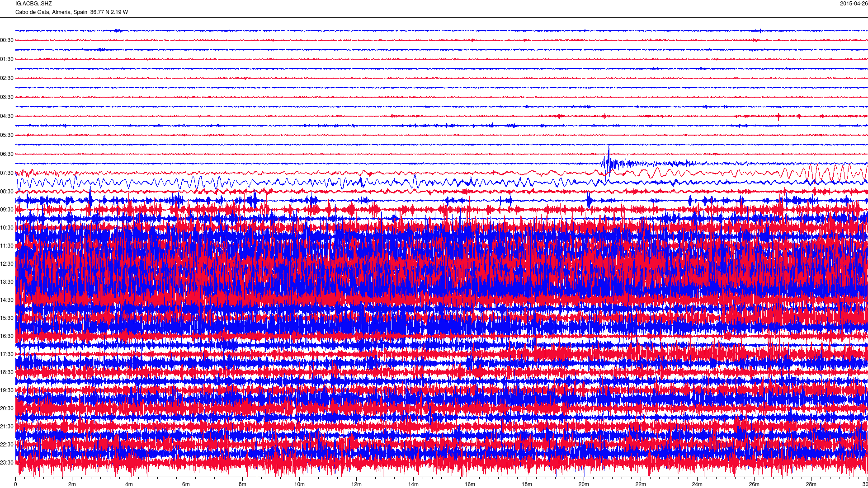This screenshot has width=868, height=488.
Task: Click the station code IG.ACBG..SHZ
Action: coord(33,4)
